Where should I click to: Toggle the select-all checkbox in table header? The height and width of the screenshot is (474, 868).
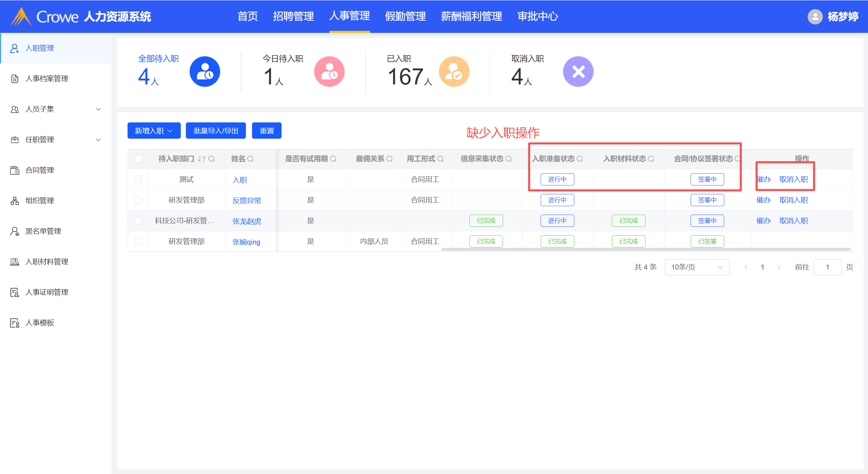tap(138, 159)
